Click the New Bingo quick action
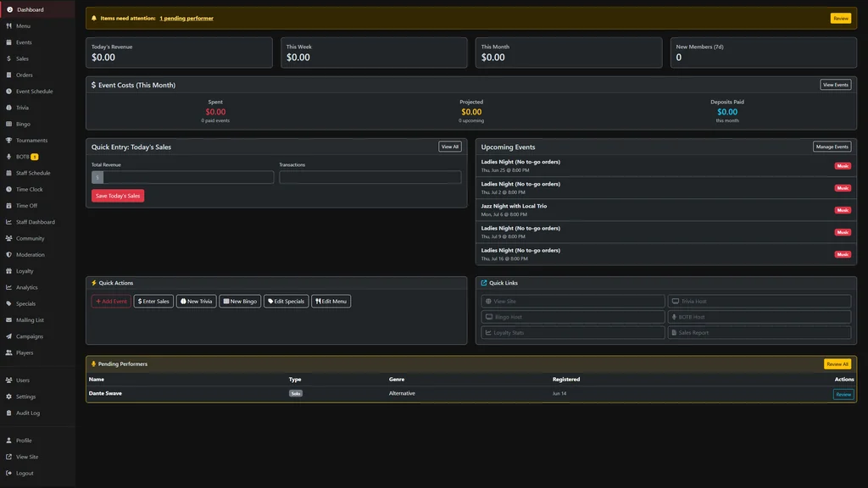Screen dimensions: 868x488 click(x=240, y=301)
